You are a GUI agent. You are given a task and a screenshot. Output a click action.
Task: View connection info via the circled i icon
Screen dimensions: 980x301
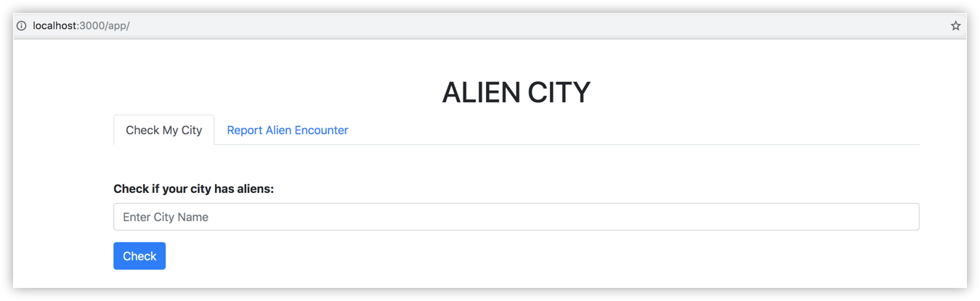pyautogui.click(x=22, y=26)
